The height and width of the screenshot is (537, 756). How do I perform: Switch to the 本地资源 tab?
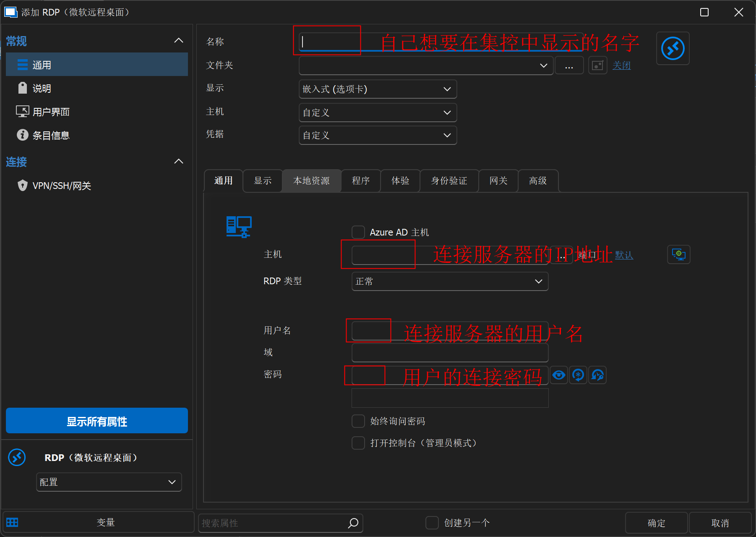point(312,181)
